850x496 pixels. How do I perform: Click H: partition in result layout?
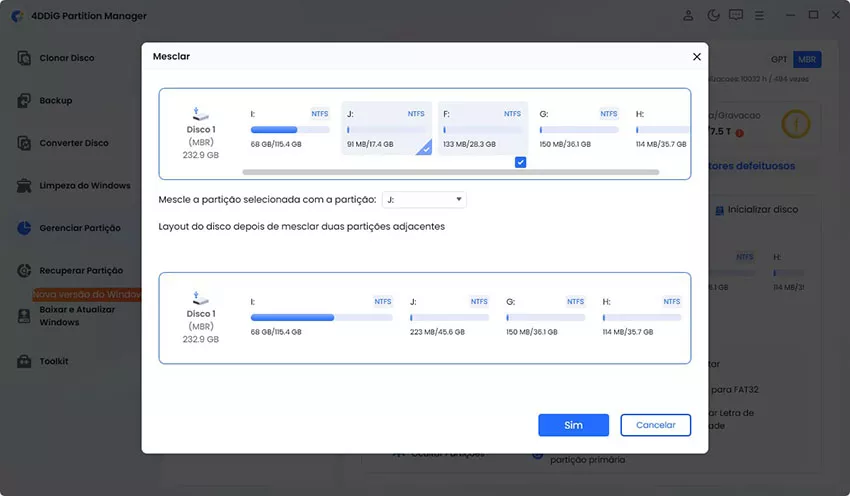point(642,317)
